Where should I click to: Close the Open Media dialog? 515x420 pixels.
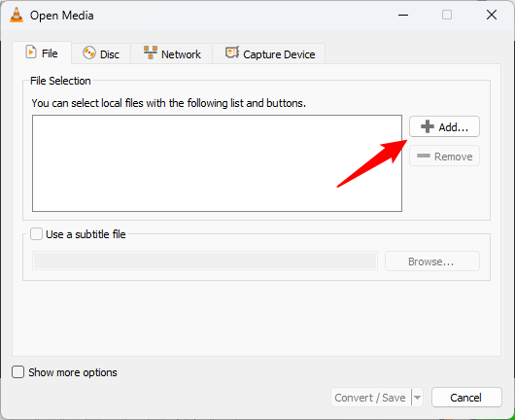click(x=492, y=15)
